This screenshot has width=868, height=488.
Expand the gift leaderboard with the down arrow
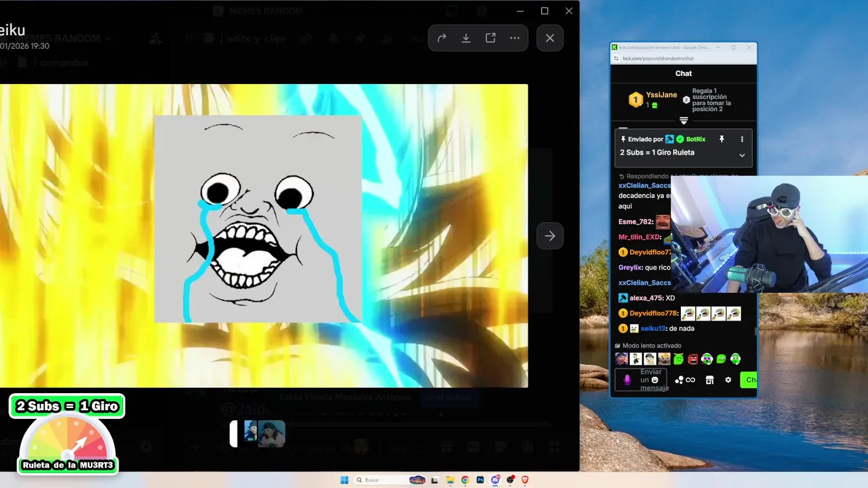(684, 121)
